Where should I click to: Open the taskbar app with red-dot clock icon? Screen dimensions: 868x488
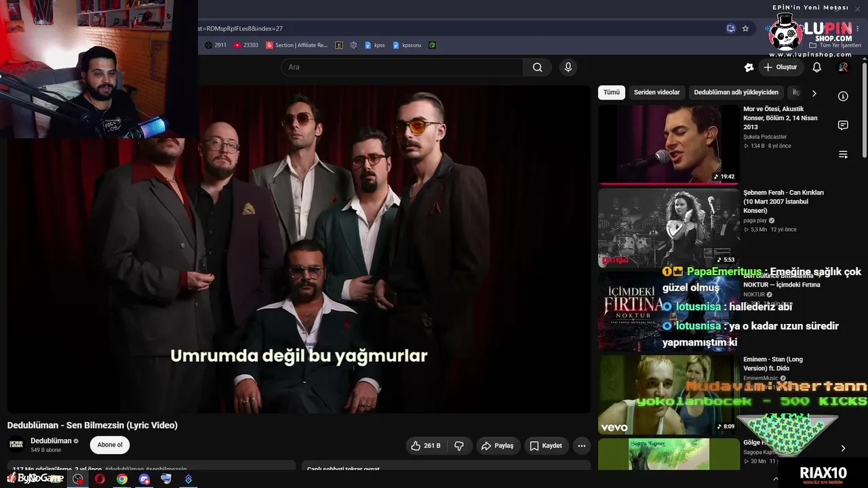click(78, 479)
